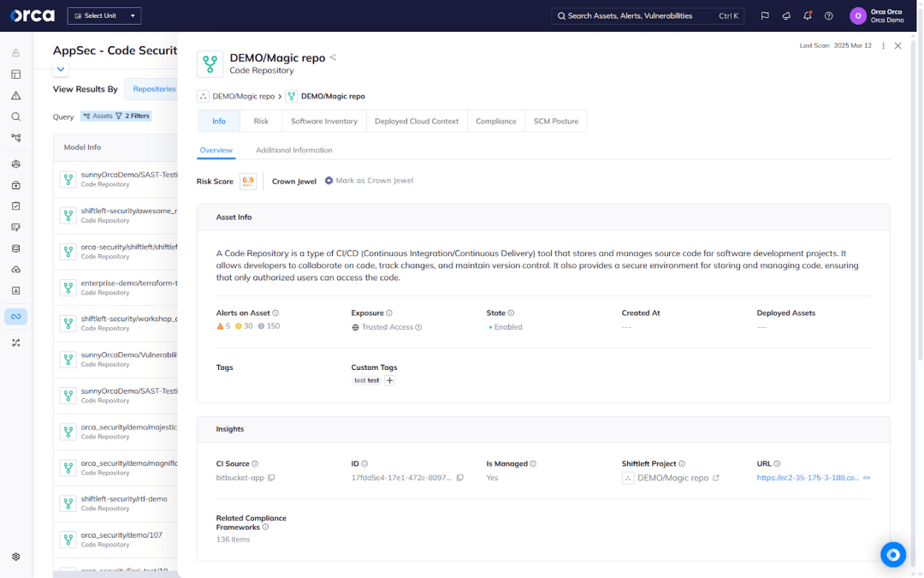Expand the chevron under AppSec title
Viewport: 924px width, 578px height.
(x=61, y=69)
